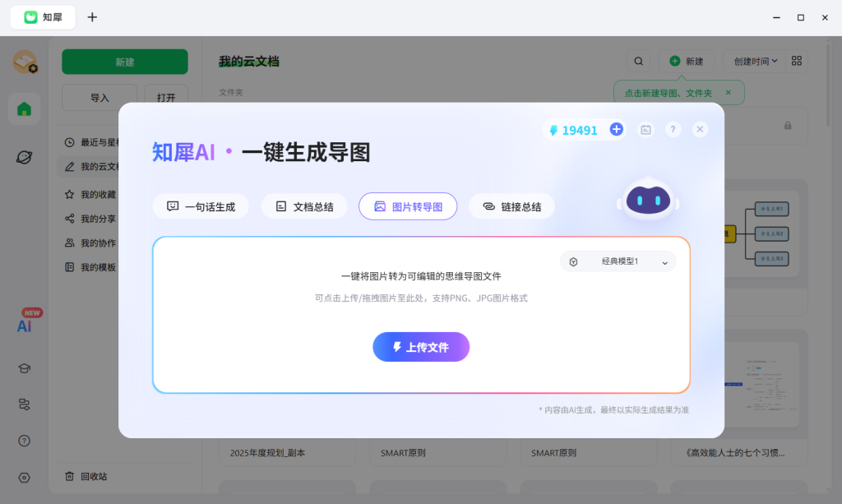Click the green 新建 sidebar button

tap(125, 62)
